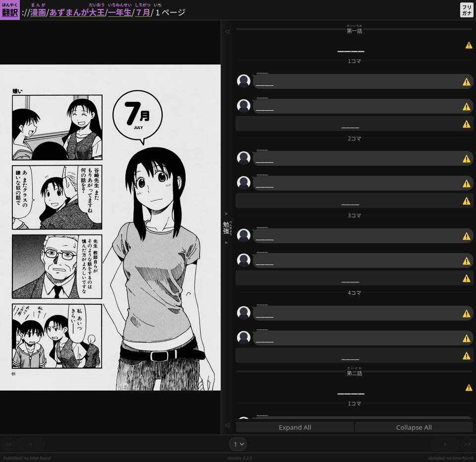Go to the next page with the > control
Image resolution: width=476 pixels, height=462 pixels.
[445, 444]
